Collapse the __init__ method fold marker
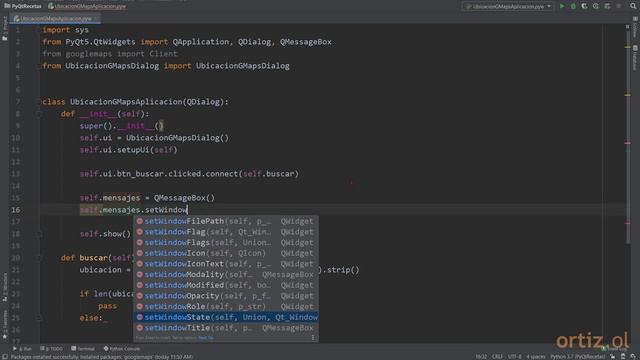 click(39, 114)
